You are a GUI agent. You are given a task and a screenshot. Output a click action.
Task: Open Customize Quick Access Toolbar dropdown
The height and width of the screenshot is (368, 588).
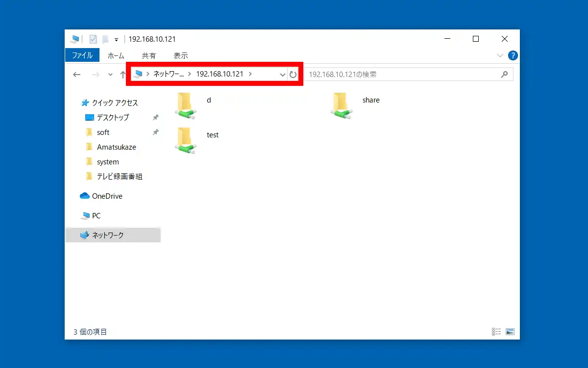coord(117,40)
